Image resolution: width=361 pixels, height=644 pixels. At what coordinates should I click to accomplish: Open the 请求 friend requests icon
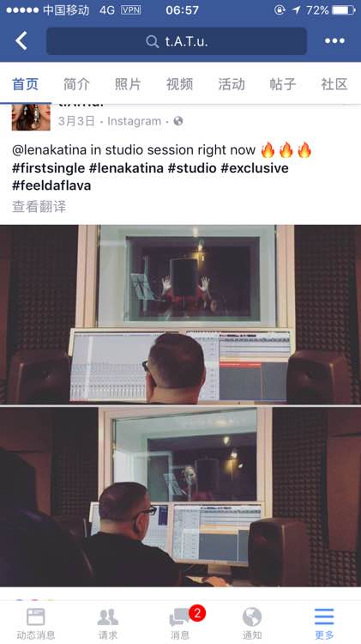(108, 623)
